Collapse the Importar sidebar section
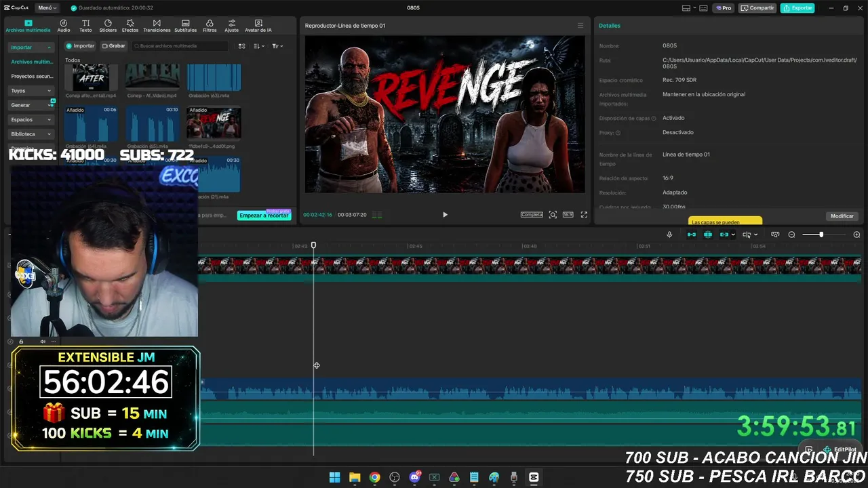This screenshot has width=868, height=488. tap(31, 47)
